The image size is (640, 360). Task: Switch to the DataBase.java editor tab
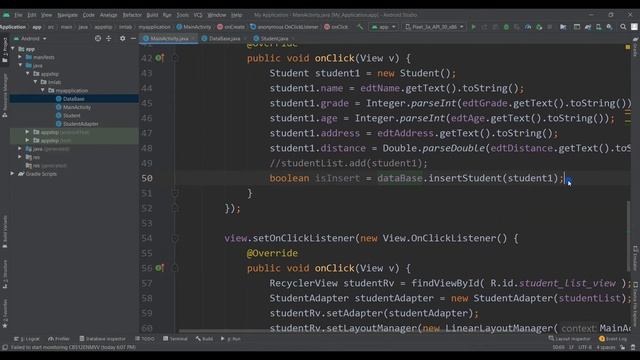pyautogui.click(x=221, y=38)
